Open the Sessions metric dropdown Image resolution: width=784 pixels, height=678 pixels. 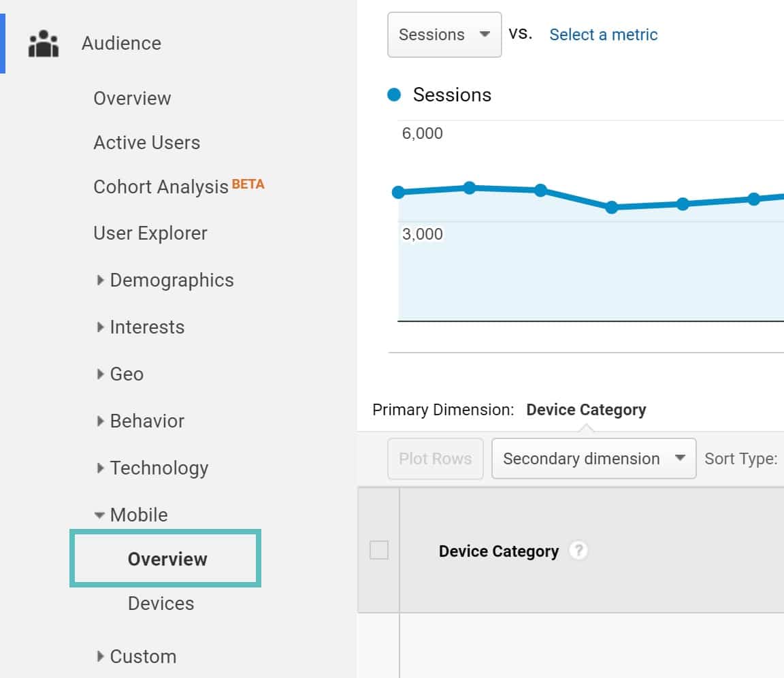(x=444, y=34)
